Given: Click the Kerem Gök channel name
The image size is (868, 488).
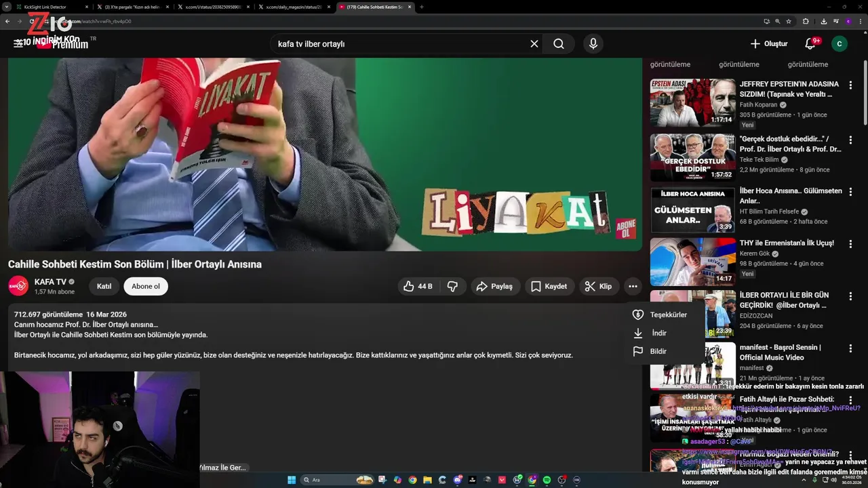Looking at the screenshot, I should [x=754, y=253].
